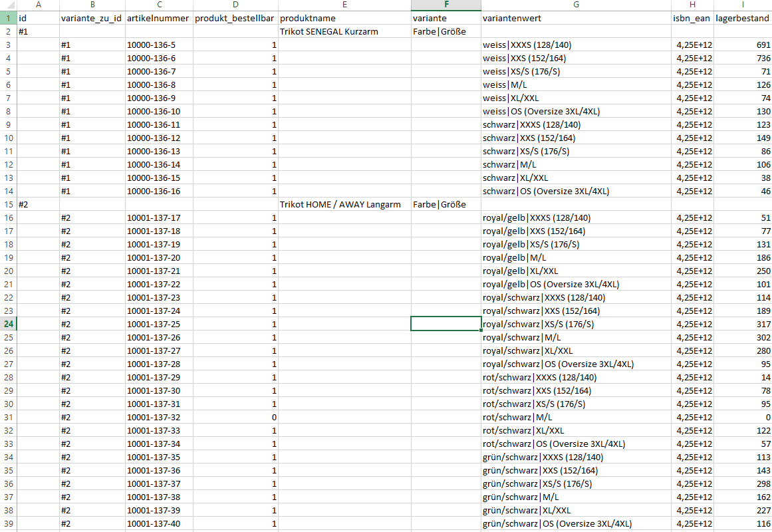Select article number 10000-136-16
Viewport: 772px width, 532px height.
click(x=159, y=191)
